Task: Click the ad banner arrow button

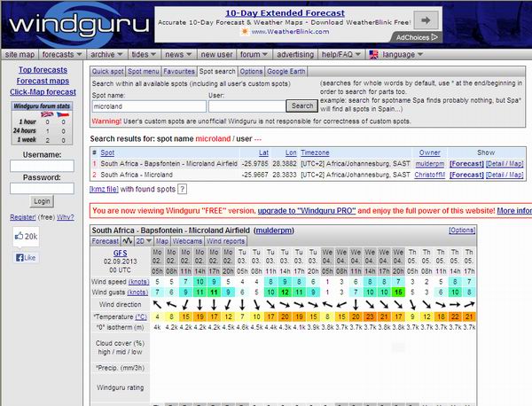Action: coord(426,20)
